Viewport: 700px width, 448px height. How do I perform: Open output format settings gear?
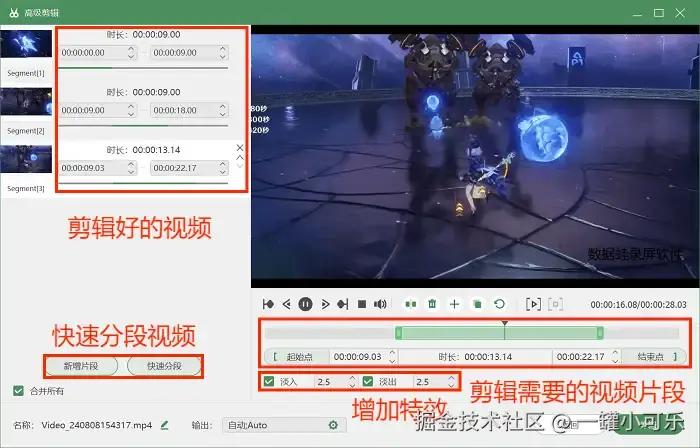point(333,425)
